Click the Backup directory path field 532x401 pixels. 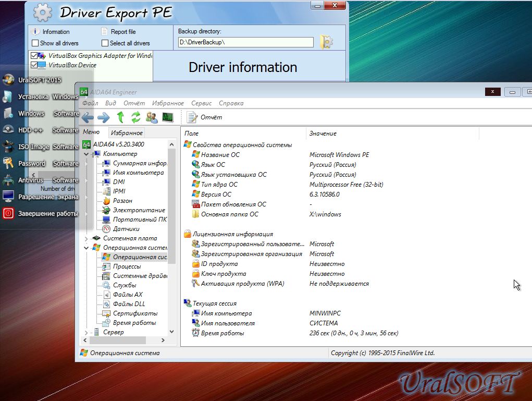tap(245, 42)
